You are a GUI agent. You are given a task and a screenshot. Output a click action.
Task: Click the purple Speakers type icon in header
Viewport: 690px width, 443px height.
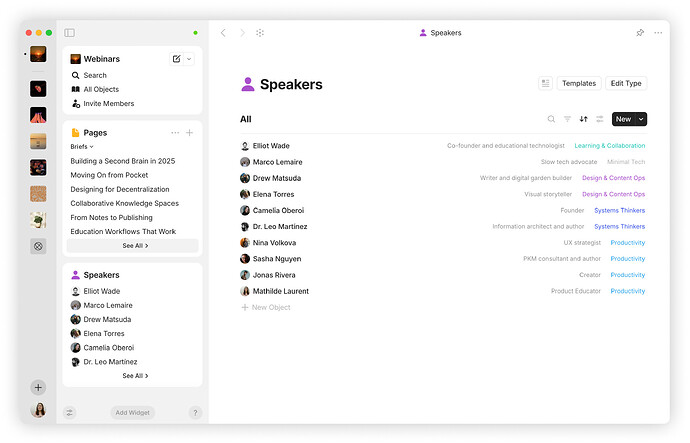pos(248,84)
